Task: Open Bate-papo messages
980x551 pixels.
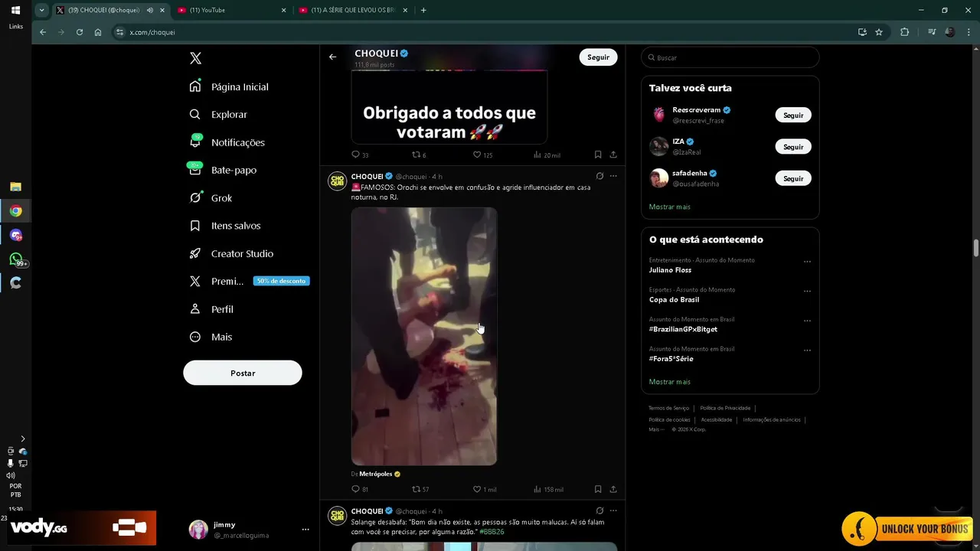Action: pyautogui.click(x=223, y=170)
